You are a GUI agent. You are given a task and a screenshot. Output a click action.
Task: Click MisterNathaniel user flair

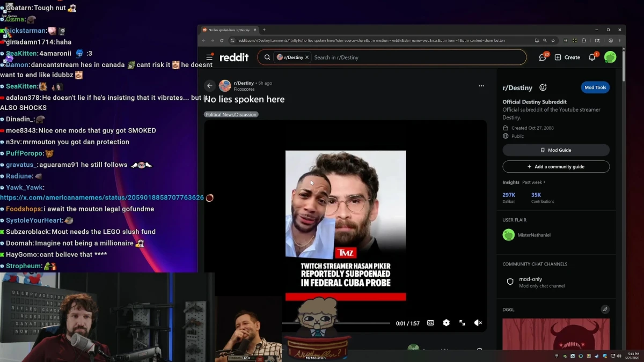[534, 235]
